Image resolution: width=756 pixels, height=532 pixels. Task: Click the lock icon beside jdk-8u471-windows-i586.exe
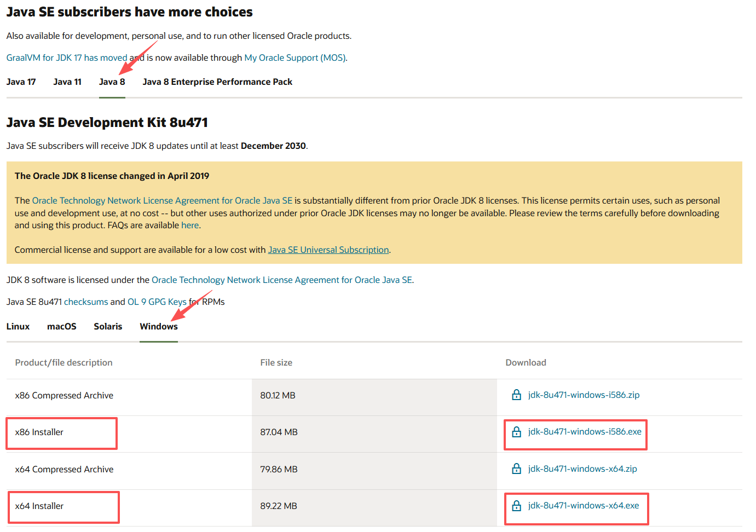(516, 432)
